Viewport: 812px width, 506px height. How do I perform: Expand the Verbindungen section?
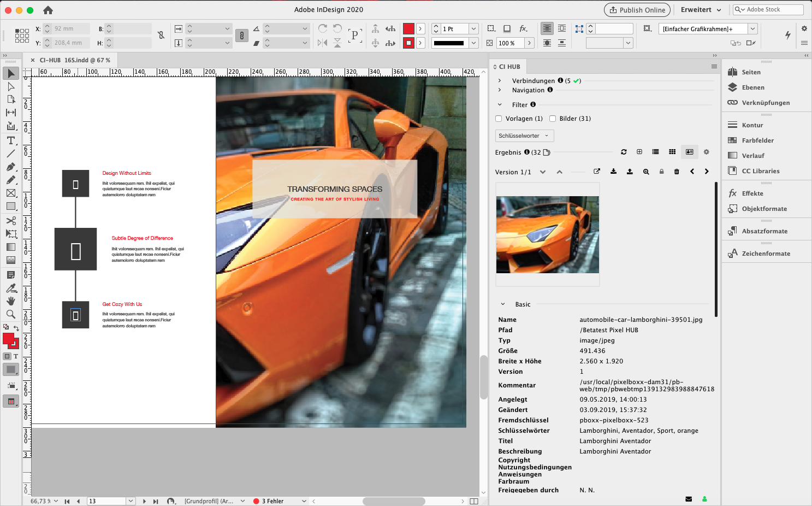500,81
